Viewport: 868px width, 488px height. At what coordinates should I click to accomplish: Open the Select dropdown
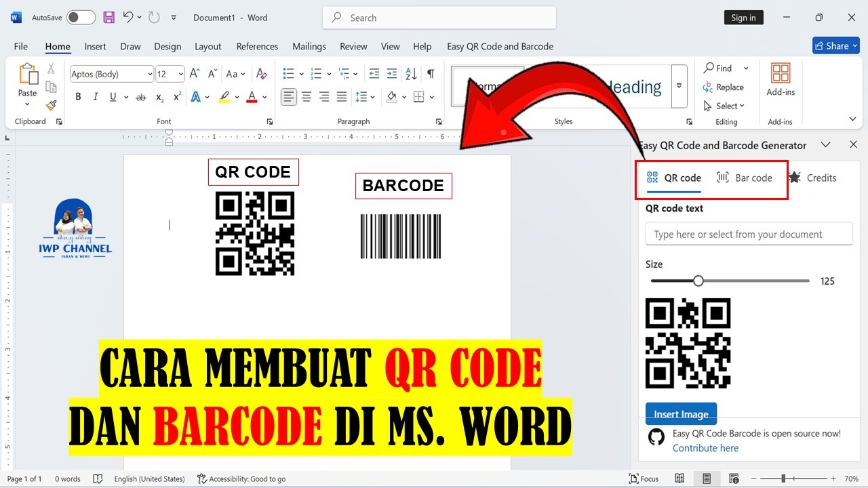(x=724, y=106)
